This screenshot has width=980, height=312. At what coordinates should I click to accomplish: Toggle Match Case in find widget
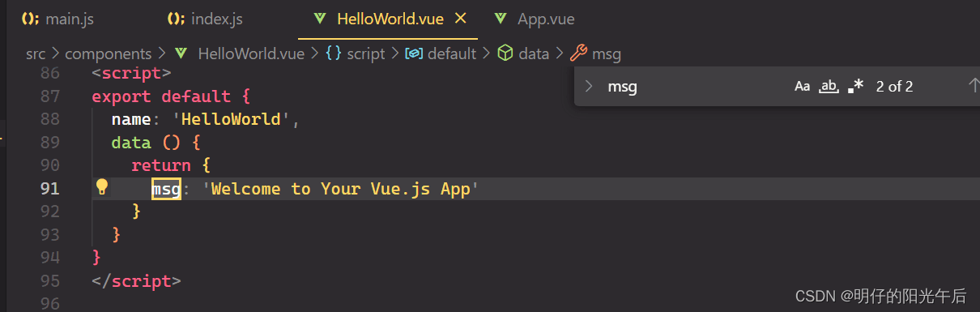(802, 86)
